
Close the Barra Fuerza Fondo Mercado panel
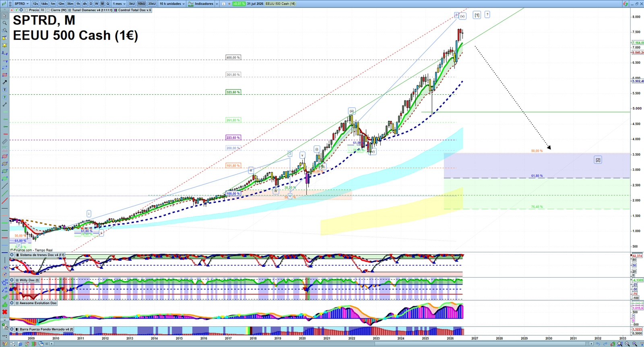[12, 329]
